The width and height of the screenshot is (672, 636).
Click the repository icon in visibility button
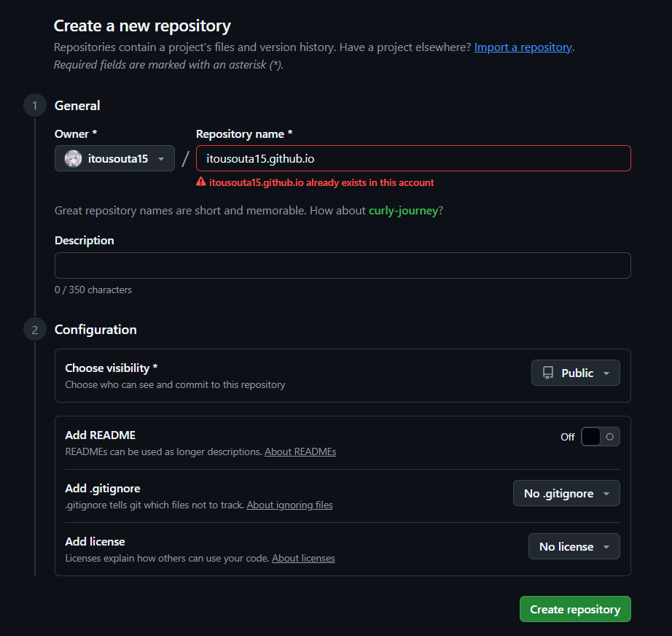coord(548,373)
